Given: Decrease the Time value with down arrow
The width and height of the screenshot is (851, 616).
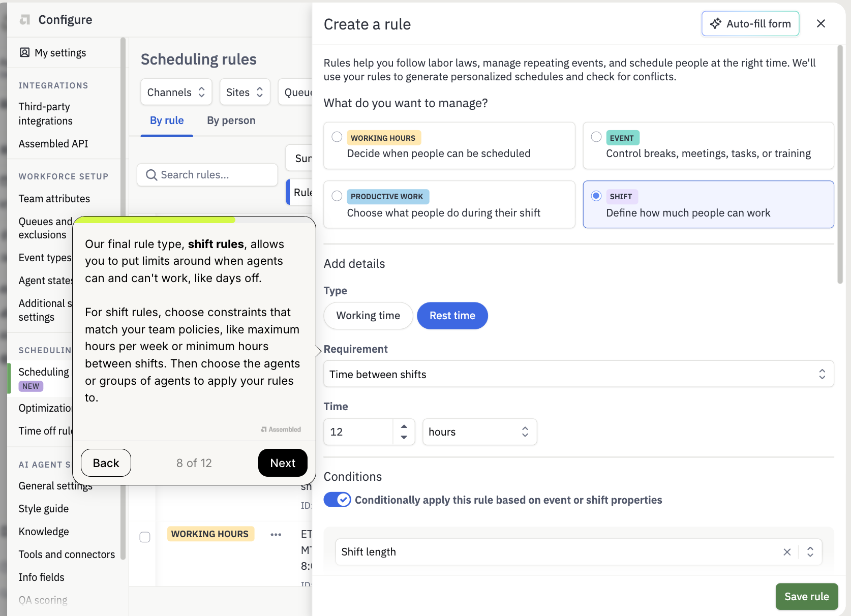Looking at the screenshot, I should (404, 438).
